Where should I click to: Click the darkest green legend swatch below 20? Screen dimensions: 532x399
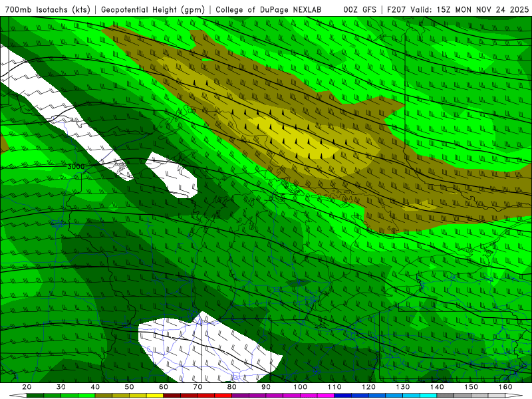coord(35,396)
